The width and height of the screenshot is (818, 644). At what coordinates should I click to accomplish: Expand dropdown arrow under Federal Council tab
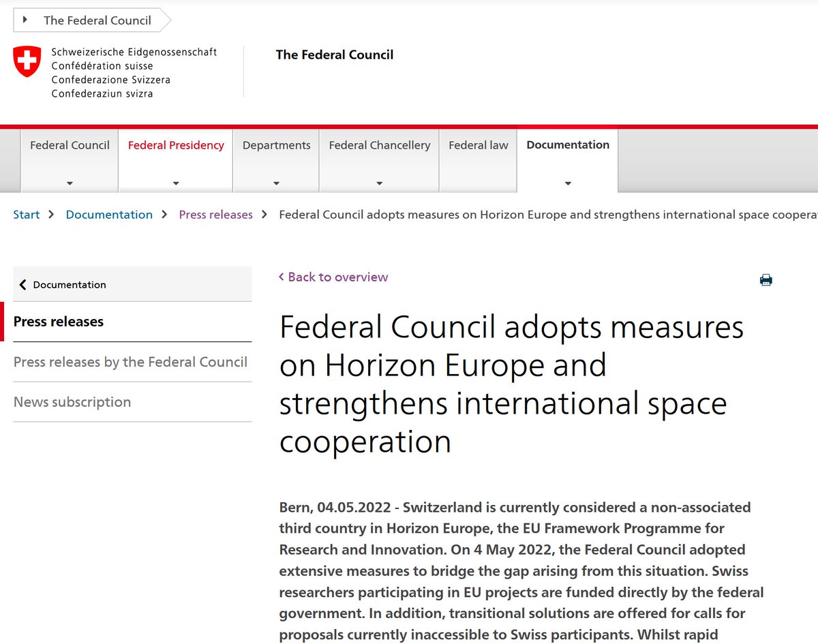pos(70,183)
